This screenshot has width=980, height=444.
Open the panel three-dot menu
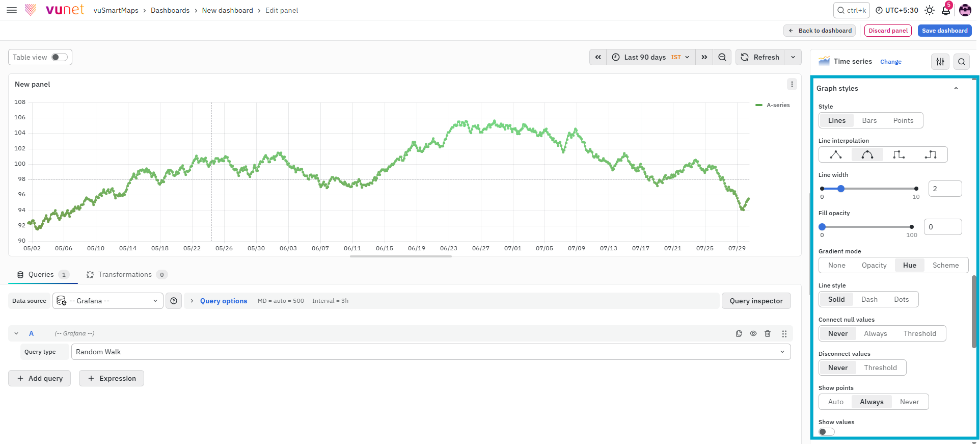792,84
